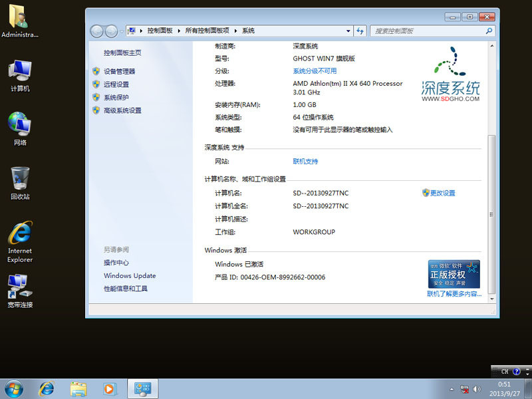
Task: Open Windows Update from the sidebar
Action: tap(130, 275)
